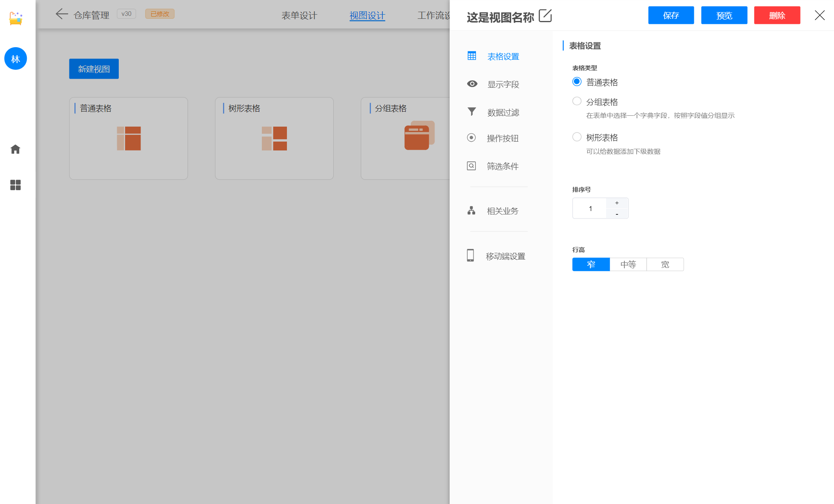Click the back arrow next to 仓库管理
Viewport: 834px width, 504px height.
pos(62,14)
